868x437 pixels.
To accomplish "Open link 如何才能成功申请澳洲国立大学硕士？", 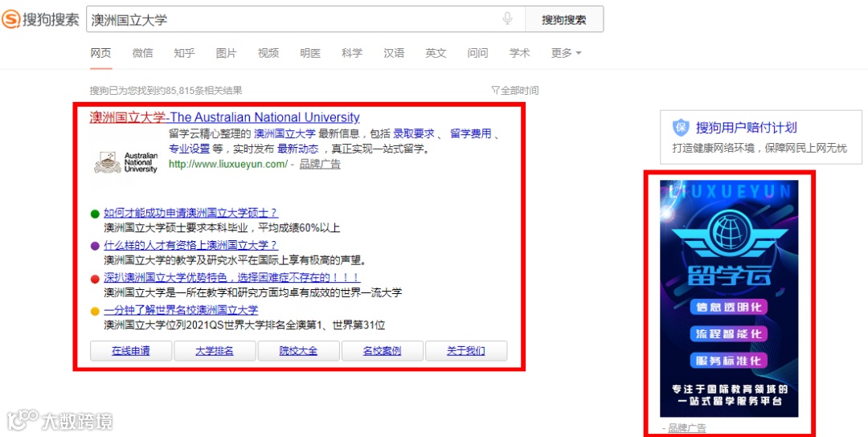I will [x=191, y=213].
